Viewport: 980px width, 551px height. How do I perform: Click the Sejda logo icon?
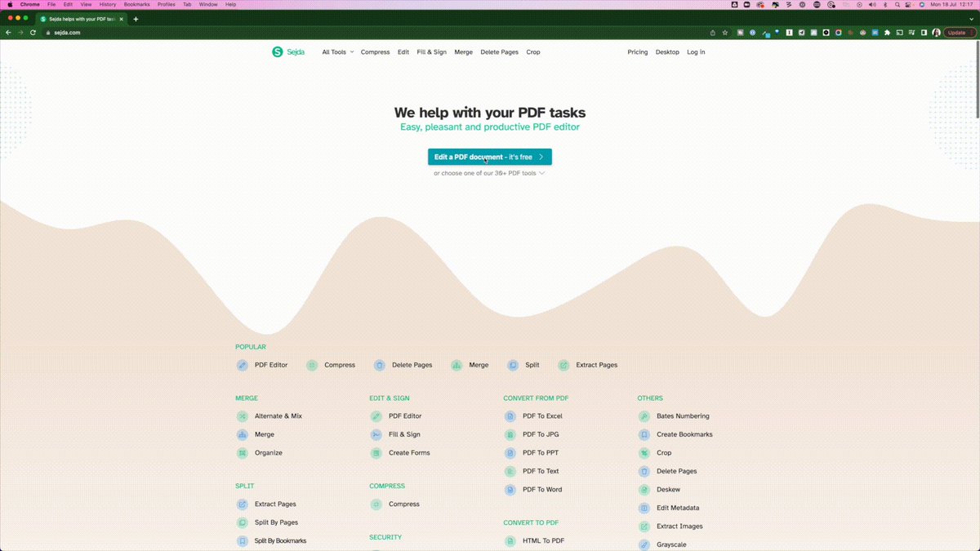point(278,52)
